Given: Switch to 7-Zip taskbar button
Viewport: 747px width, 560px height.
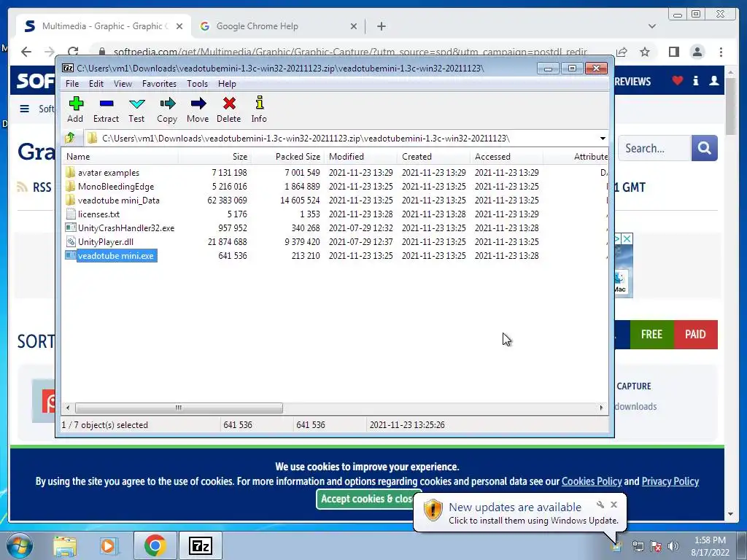Looking at the screenshot, I should [200, 545].
